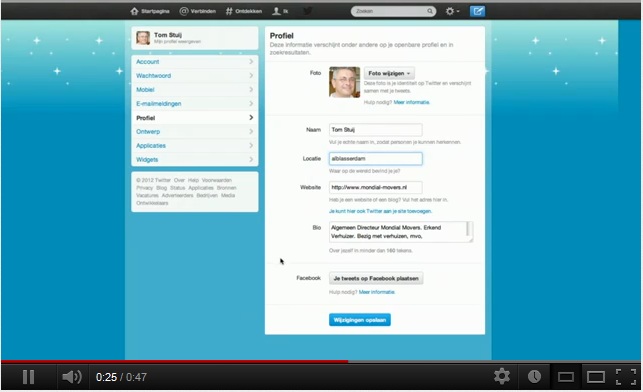Image resolution: width=643 pixels, height=392 pixels.
Task: Expand the Account settings chevron
Action: coord(251,62)
